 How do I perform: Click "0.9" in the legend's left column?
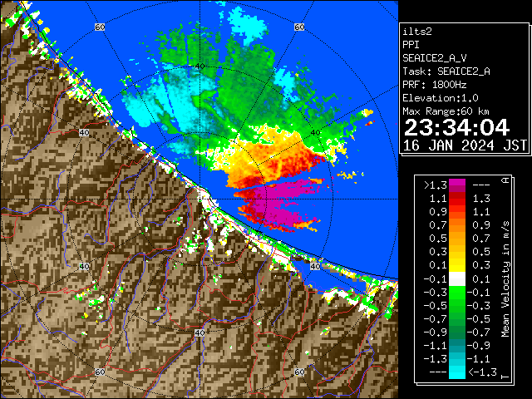(438, 212)
